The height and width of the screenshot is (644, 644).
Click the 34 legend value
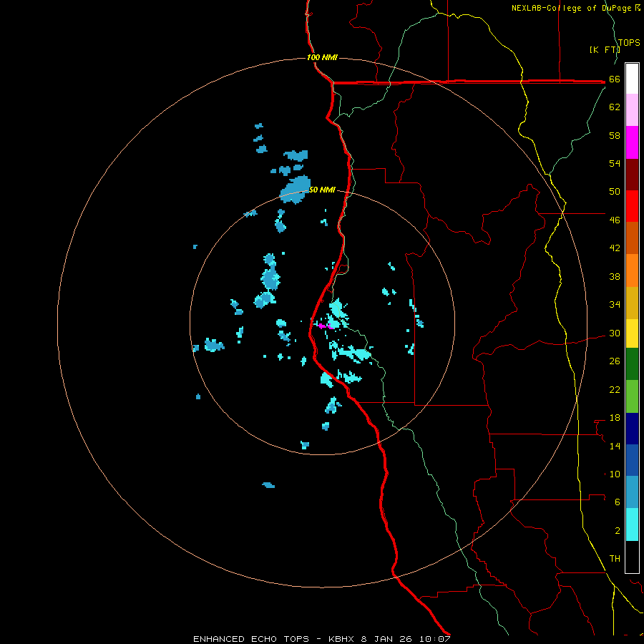coord(615,304)
